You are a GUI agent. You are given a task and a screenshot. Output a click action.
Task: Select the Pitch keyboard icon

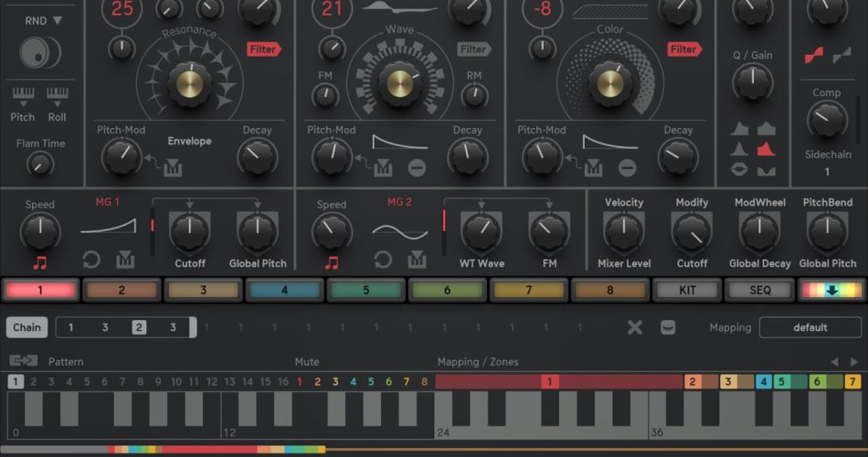click(x=23, y=95)
